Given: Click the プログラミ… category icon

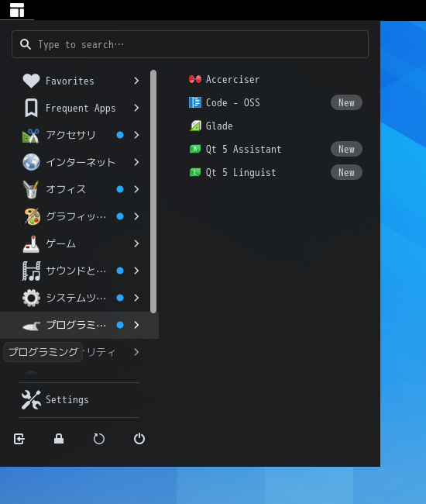Looking at the screenshot, I should coord(31,326).
